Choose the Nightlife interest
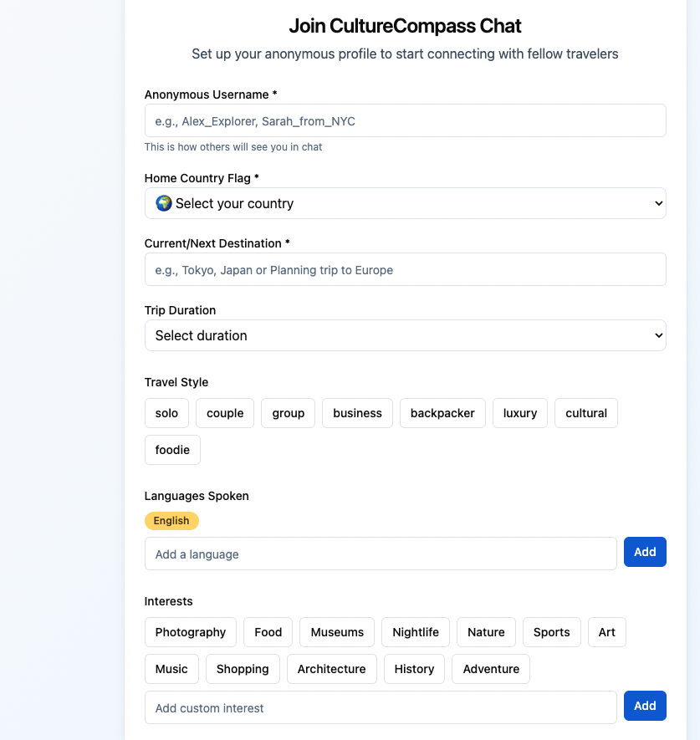Viewport: 700px width, 740px height. (x=416, y=632)
